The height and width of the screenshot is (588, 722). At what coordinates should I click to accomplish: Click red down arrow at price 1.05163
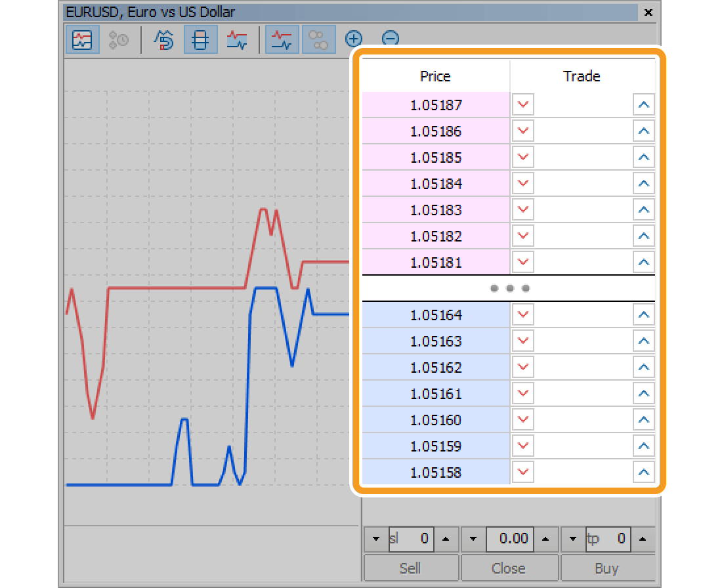[x=523, y=341]
